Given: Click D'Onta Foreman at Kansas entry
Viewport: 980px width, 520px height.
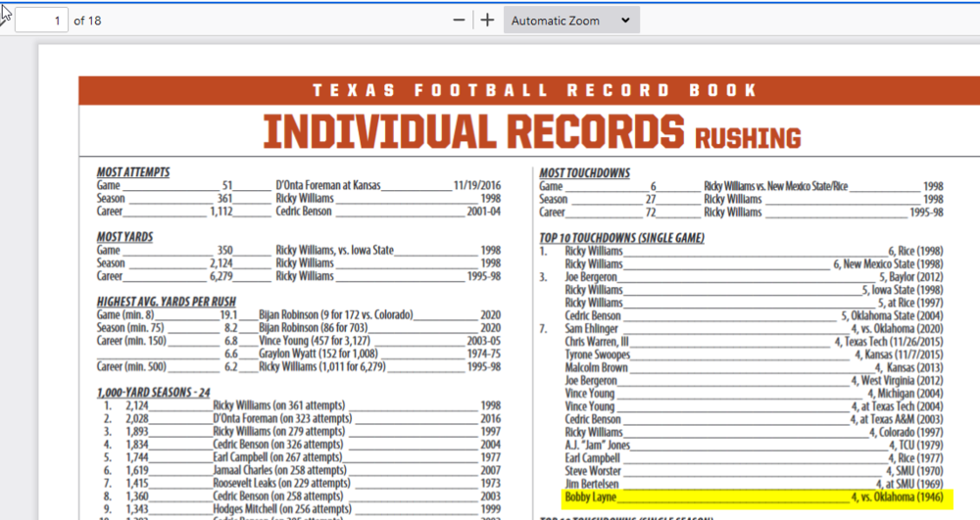Looking at the screenshot, I should [327, 185].
